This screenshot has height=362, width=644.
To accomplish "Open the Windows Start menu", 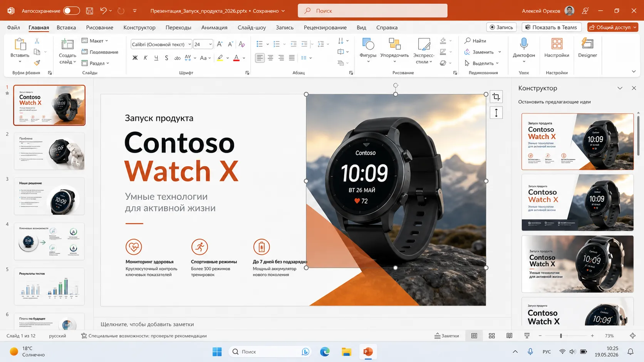I will pyautogui.click(x=217, y=352).
